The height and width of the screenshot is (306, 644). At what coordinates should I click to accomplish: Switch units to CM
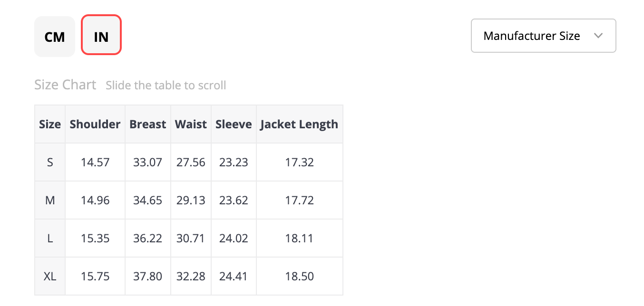(55, 37)
